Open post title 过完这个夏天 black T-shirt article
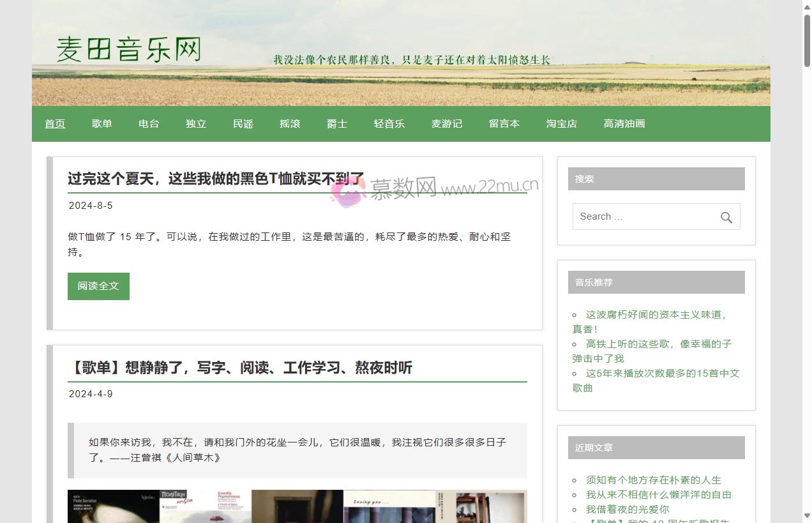 tap(216, 179)
